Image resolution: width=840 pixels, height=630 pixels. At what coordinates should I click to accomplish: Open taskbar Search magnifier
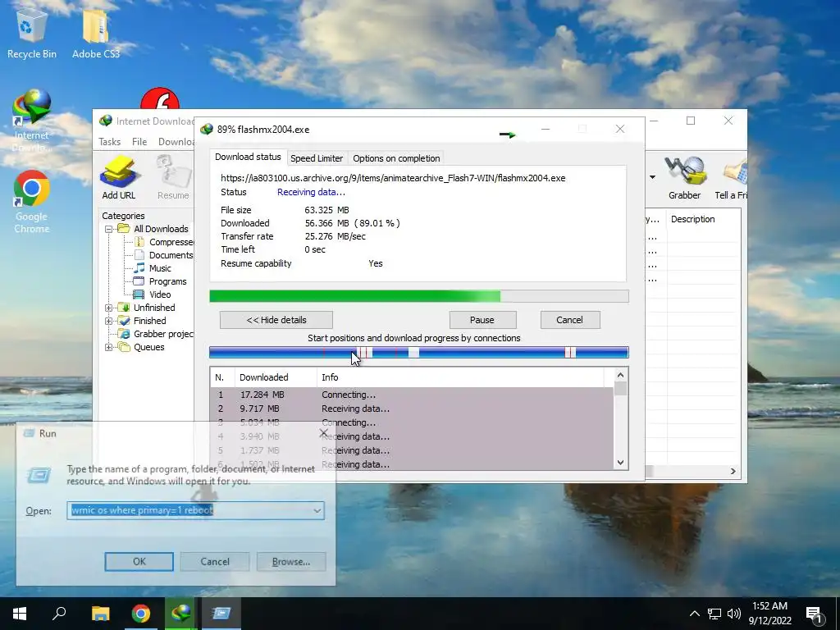coord(59,614)
